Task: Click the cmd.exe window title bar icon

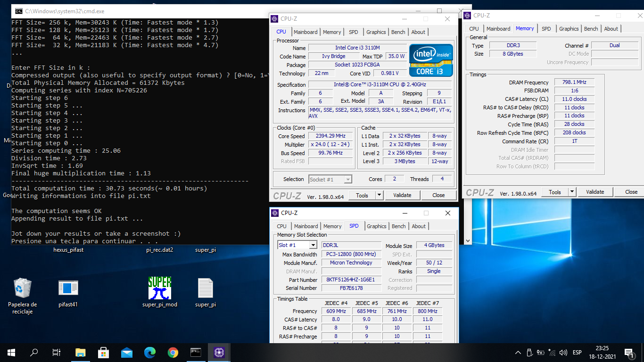Action: tap(18, 11)
